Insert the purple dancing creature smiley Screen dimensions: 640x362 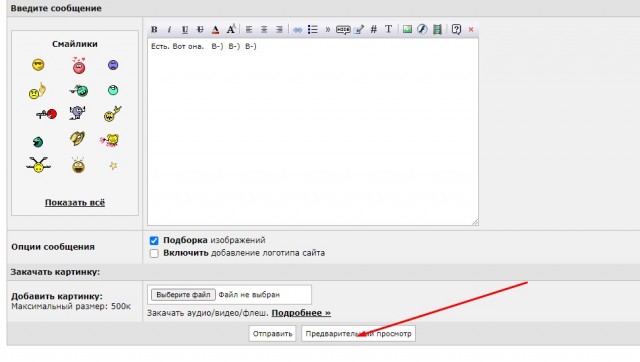pyautogui.click(x=77, y=113)
